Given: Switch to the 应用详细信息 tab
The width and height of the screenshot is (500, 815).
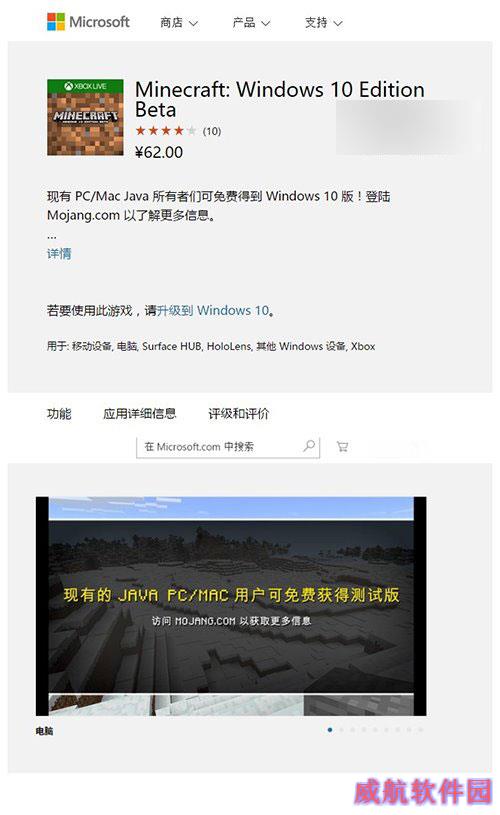Looking at the screenshot, I should (x=139, y=414).
